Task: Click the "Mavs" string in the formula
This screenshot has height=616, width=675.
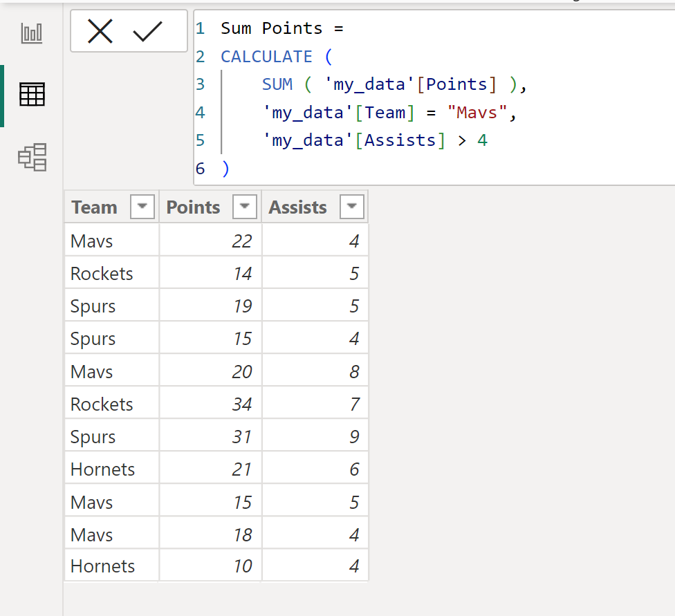Action: (477, 111)
